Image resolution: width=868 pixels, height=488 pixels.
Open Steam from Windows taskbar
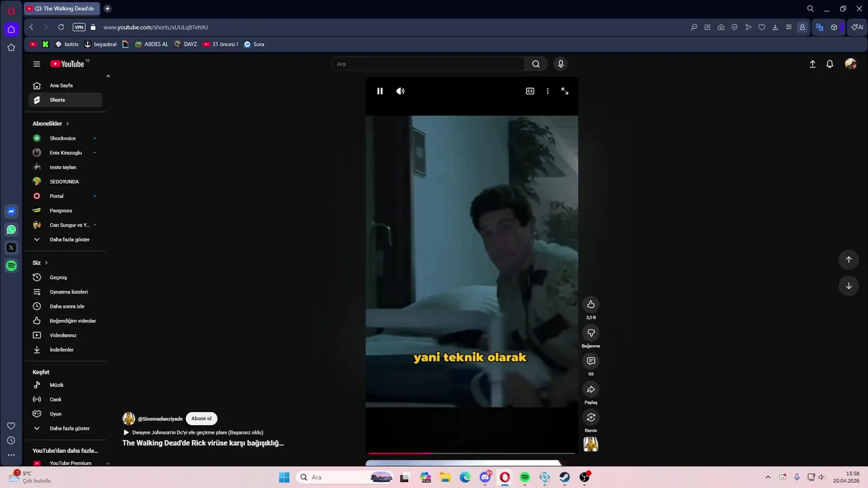[x=564, y=477]
